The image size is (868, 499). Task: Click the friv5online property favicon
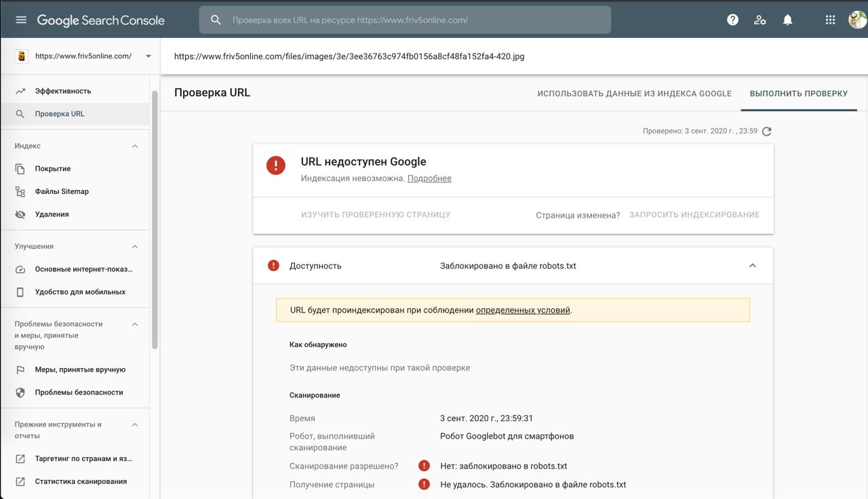(x=21, y=56)
